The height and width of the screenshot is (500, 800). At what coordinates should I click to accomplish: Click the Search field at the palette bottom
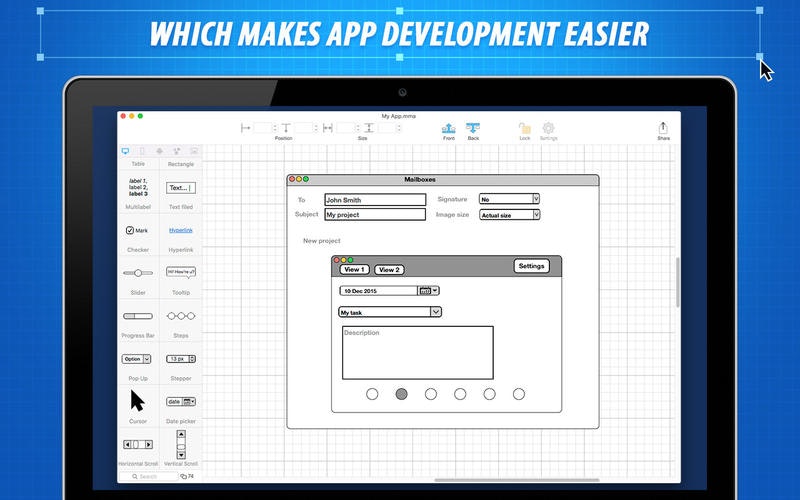(x=148, y=476)
